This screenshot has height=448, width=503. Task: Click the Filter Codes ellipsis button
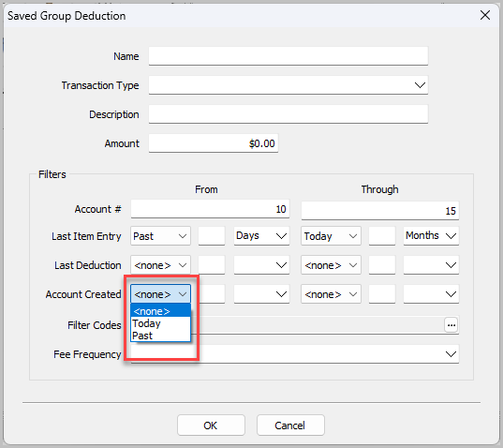click(x=451, y=325)
